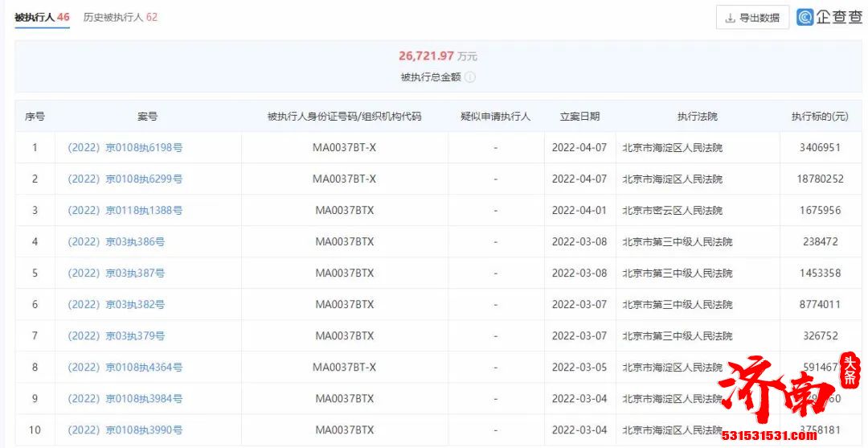This screenshot has width=868, height=448.
Task: Click 北京市海淀区人民法院 in row 1
Action: coord(673,148)
